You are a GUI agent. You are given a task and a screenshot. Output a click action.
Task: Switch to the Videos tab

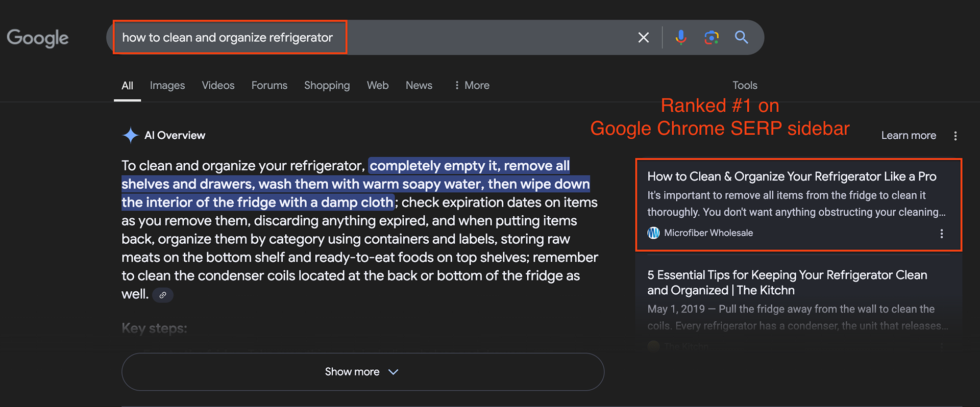point(218,86)
